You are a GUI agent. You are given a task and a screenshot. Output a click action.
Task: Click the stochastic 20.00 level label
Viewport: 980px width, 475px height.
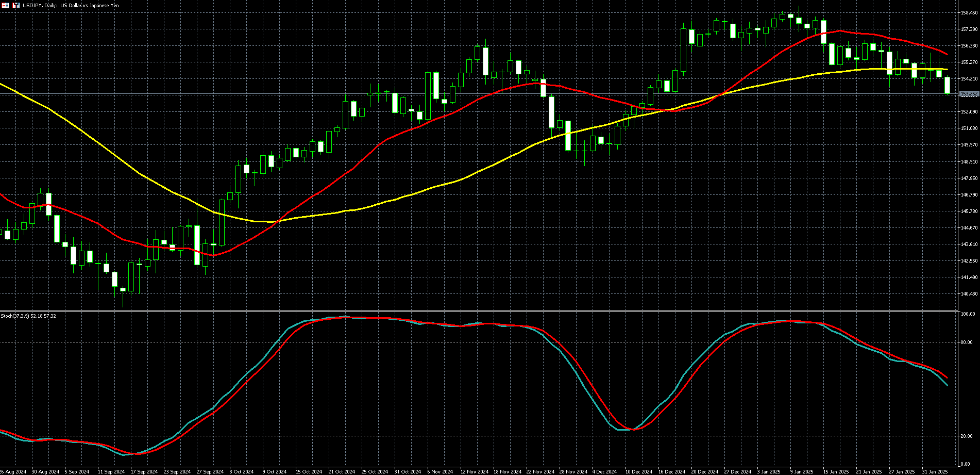pos(966,436)
